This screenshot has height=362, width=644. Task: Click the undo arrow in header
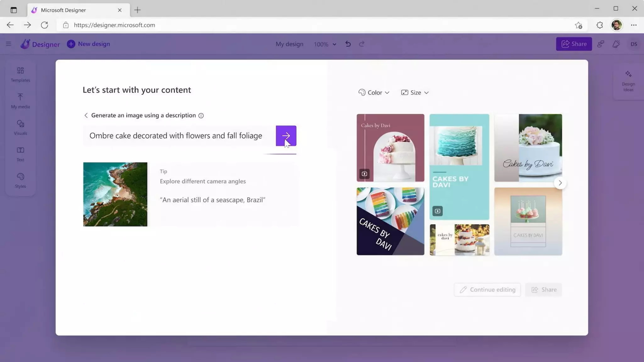[348, 44]
